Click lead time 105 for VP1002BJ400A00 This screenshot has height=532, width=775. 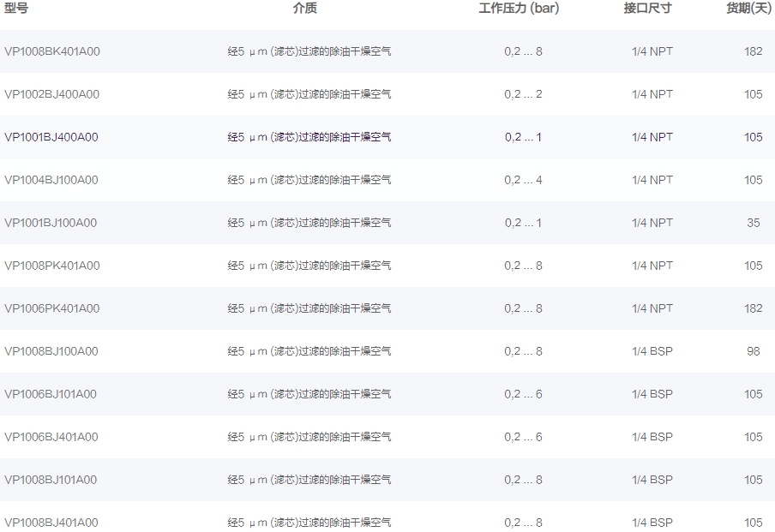754,94
